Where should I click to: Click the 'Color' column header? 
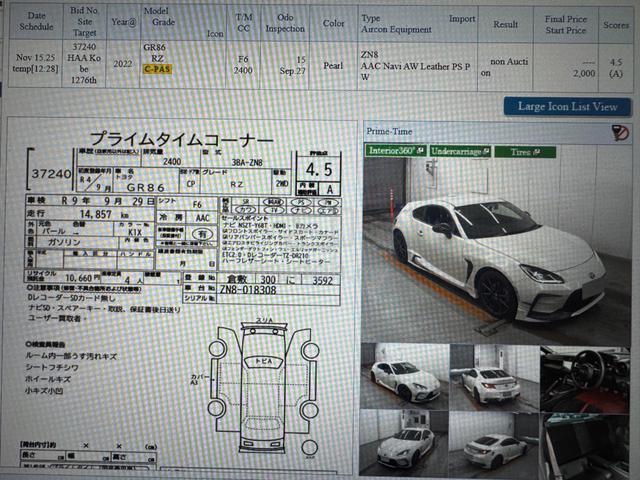coord(333,23)
